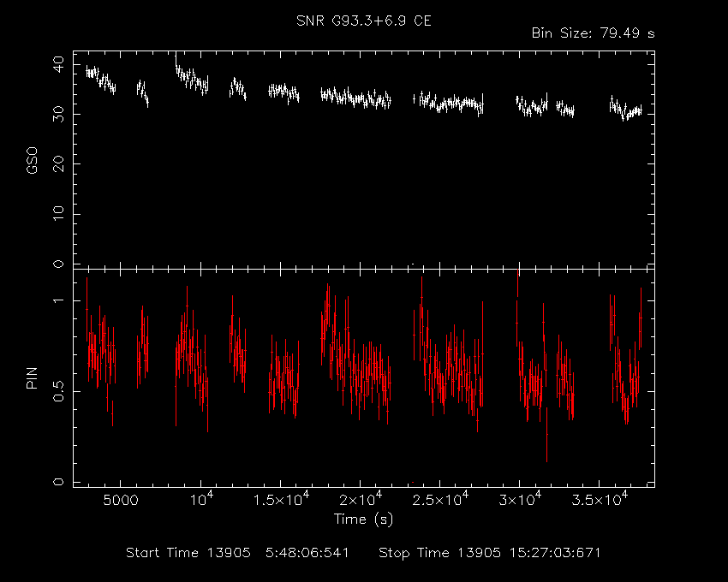Click the 10 tick label on GSO axis
Image resolution: width=728 pixels, height=582 pixels.
tap(58, 214)
